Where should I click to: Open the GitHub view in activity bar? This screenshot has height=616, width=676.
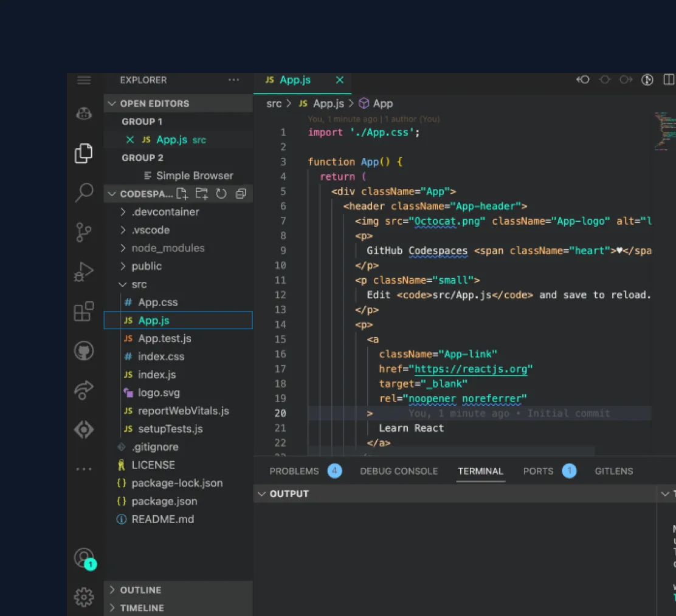point(84,351)
